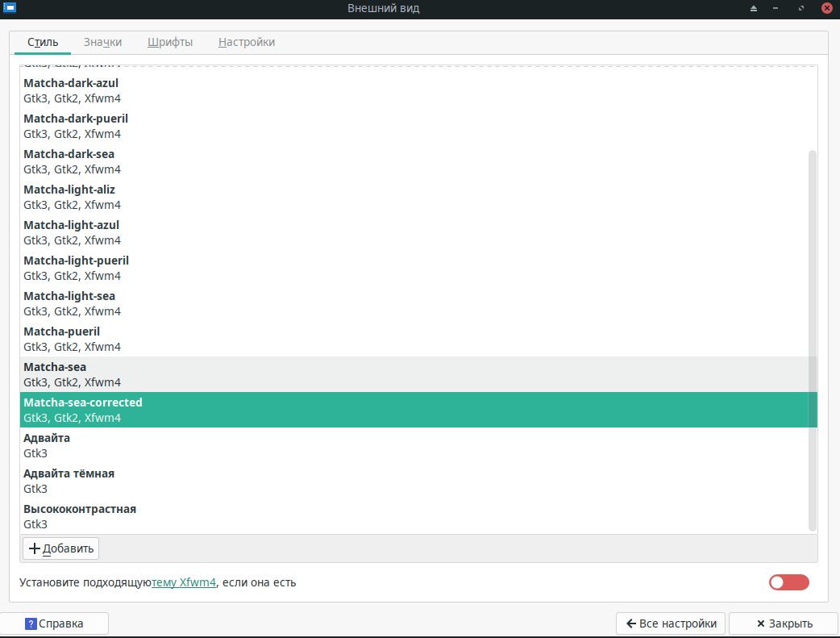
Task: Toggle the matching Xfwm4 theme switch
Action: point(788,582)
